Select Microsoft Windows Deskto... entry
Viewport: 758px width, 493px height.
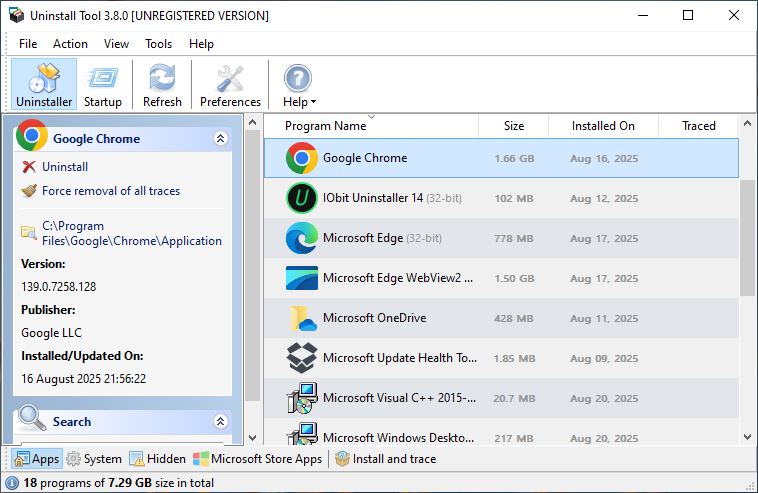point(398,438)
